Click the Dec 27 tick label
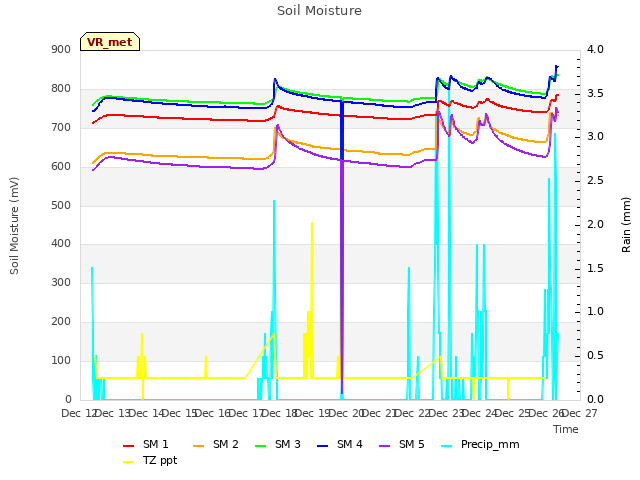Viewport: 640px width, 480px height. 580,413
